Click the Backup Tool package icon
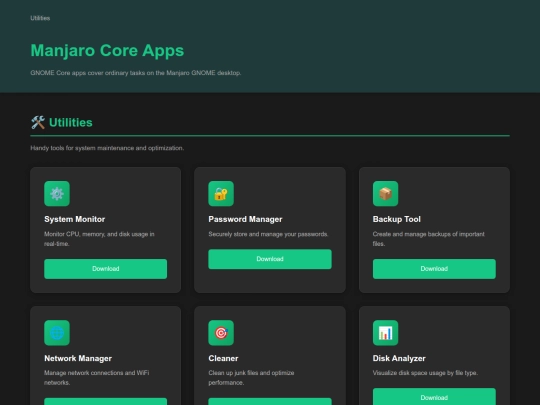 point(385,194)
